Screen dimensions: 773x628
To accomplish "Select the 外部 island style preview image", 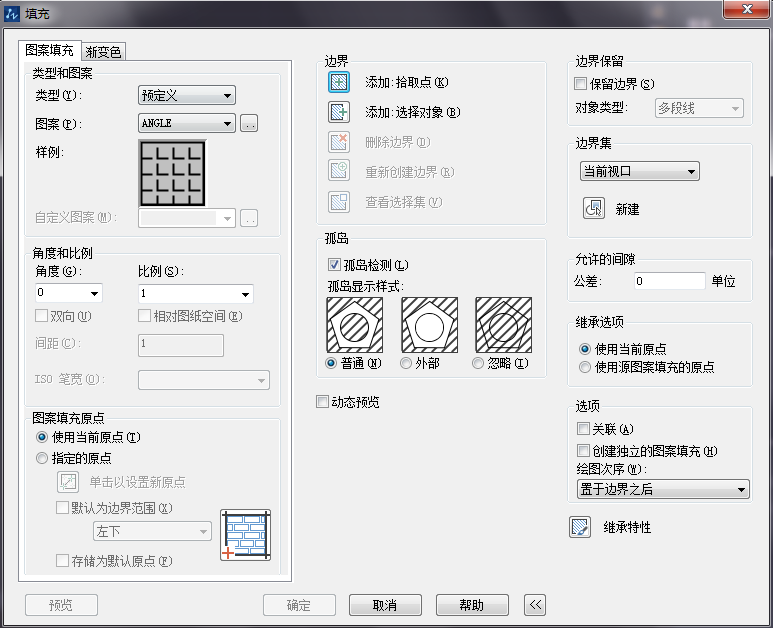I will click(x=429, y=324).
